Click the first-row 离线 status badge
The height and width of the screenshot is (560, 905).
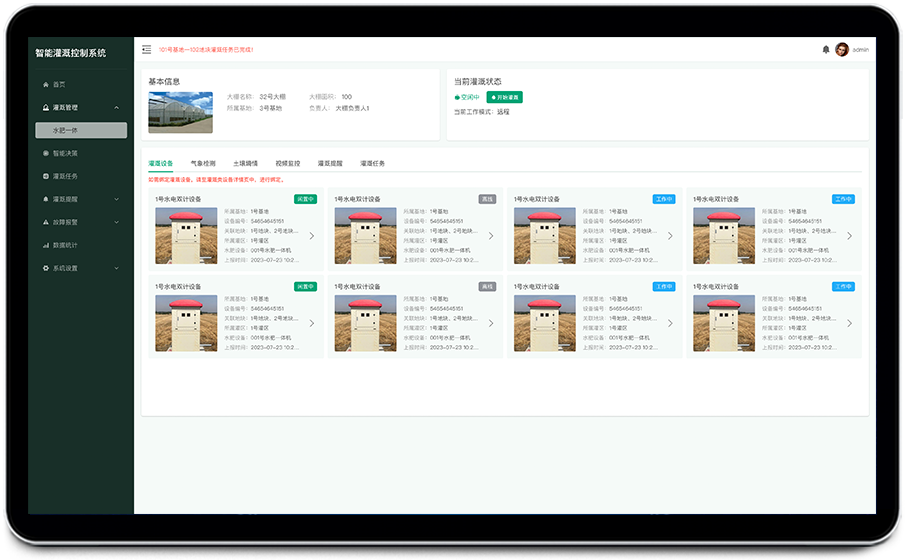coord(487,199)
